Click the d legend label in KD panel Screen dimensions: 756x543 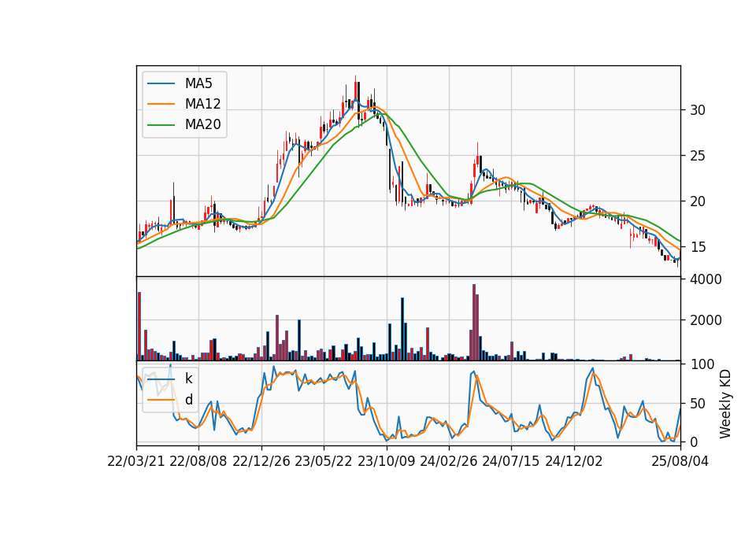[x=188, y=400]
